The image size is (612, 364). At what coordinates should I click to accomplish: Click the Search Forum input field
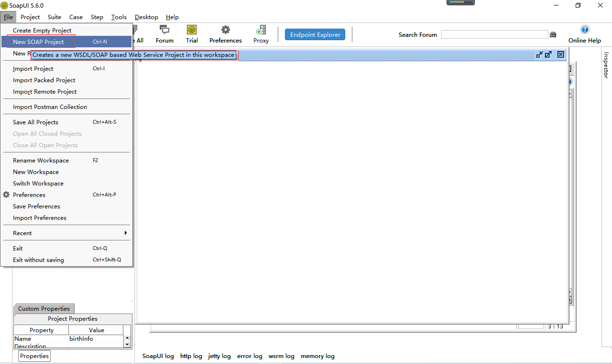(495, 35)
